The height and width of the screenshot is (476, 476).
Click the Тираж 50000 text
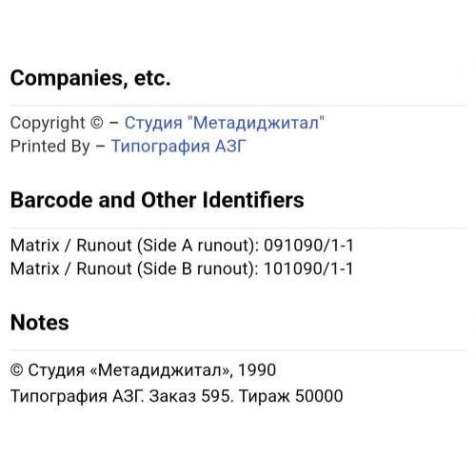pyautogui.click(x=290, y=396)
